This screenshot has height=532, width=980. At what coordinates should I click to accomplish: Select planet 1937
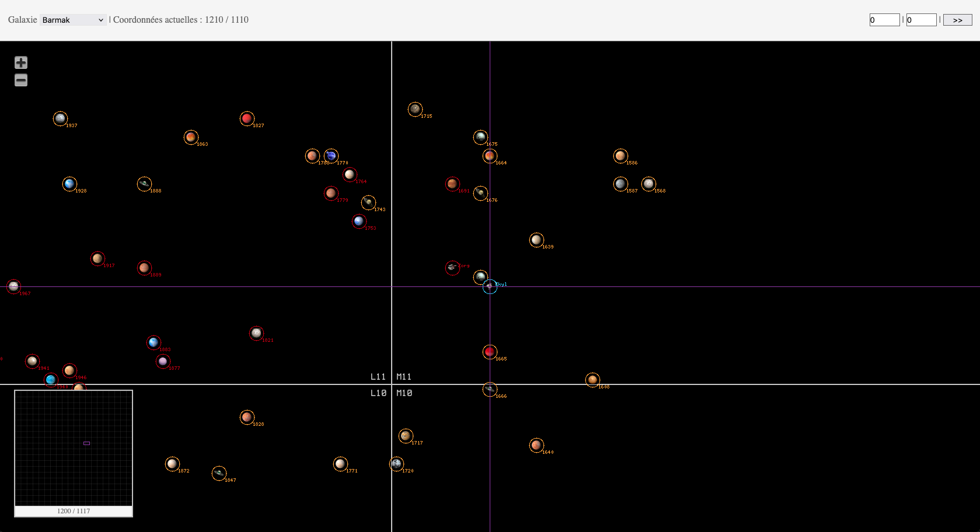pyautogui.click(x=60, y=118)
